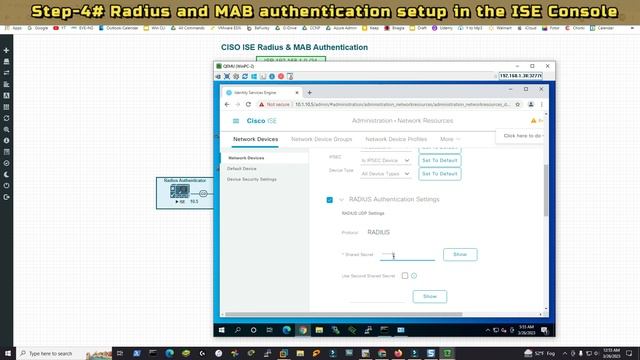Open the Startup-configs icon in EVE-NG sidebar
Screen dimensions: 640x360
point(6,84)
